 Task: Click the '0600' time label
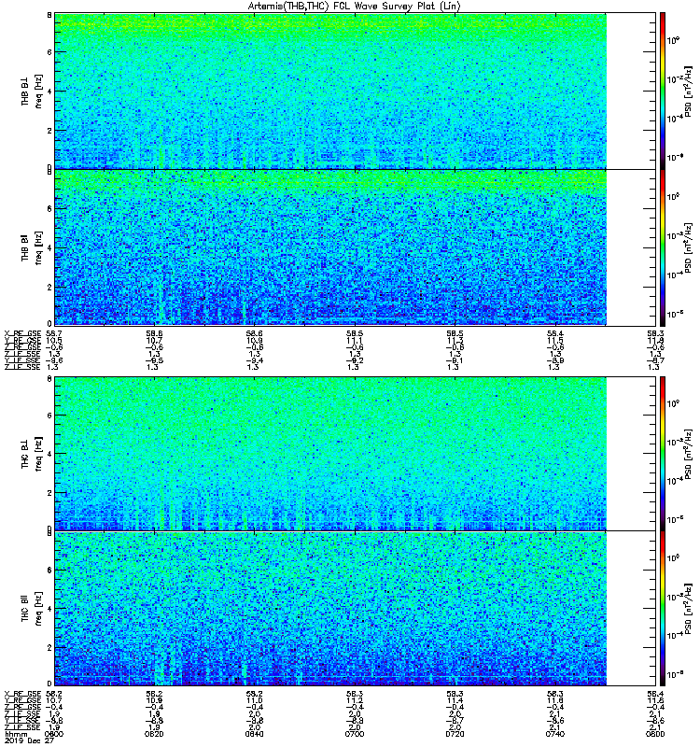click(x=53, y=734)
